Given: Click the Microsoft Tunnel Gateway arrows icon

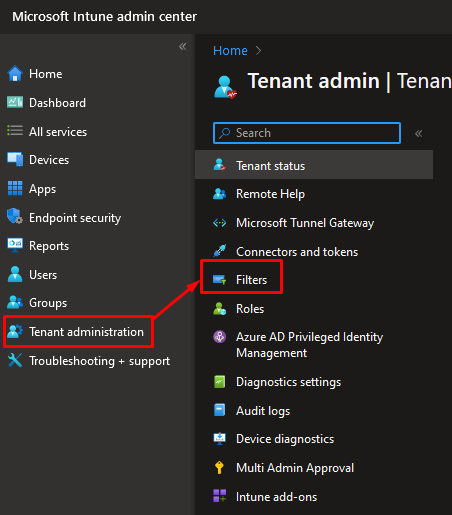Looking at the screenshot, I should [220, 222].
